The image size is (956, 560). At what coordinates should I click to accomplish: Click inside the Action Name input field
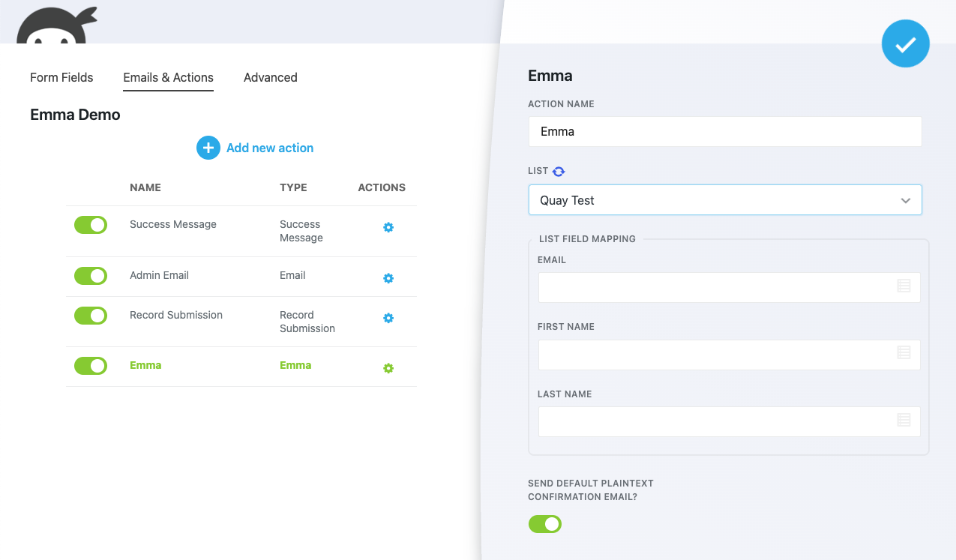click(725, 131)
